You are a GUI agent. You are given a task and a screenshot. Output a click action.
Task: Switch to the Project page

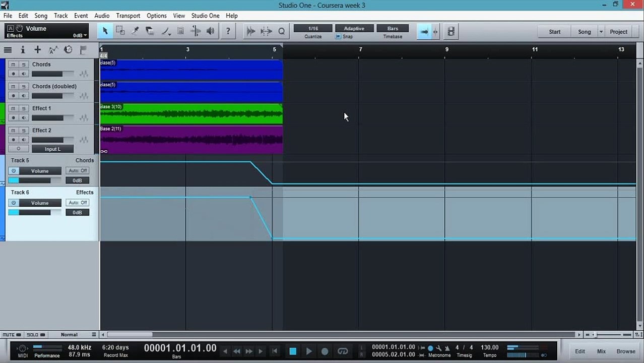tap(619, 32)
